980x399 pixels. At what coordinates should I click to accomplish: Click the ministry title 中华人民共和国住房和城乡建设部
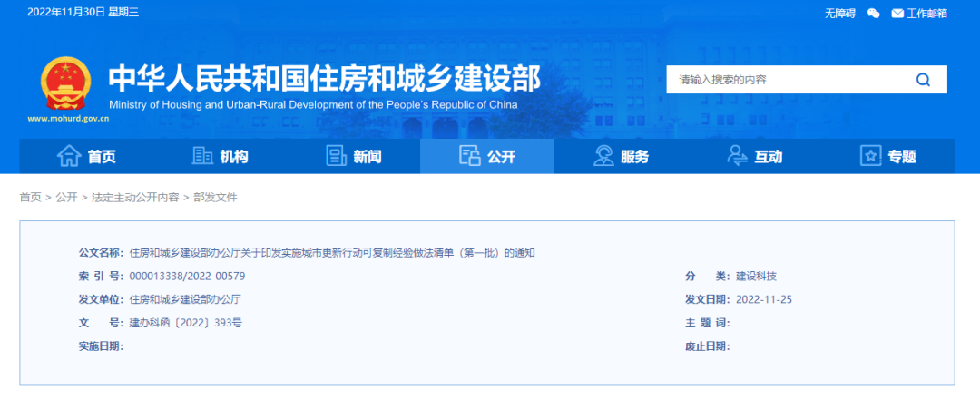click(x=325, y=79)
